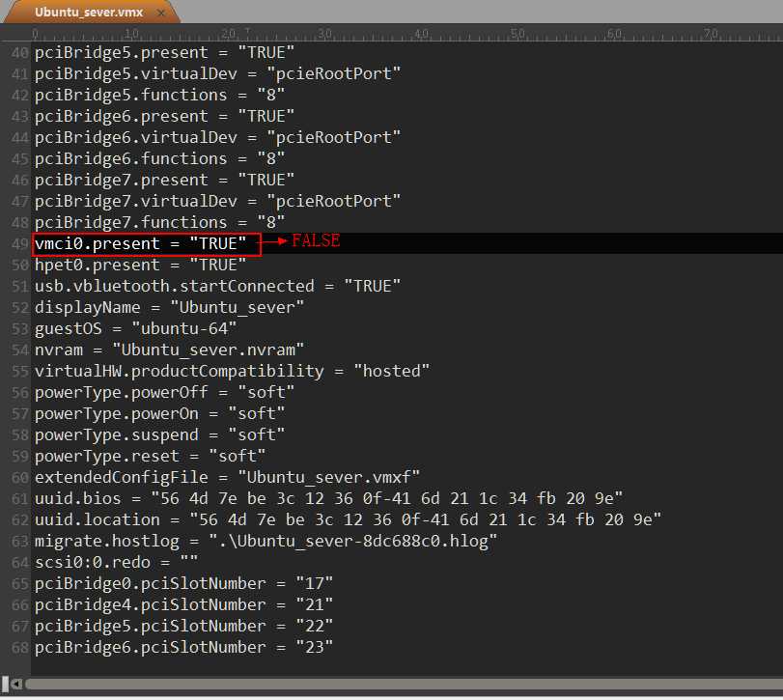Close the Ubuntu_sever.vmx tab
The image size is (783, 700).
(161, 13)
